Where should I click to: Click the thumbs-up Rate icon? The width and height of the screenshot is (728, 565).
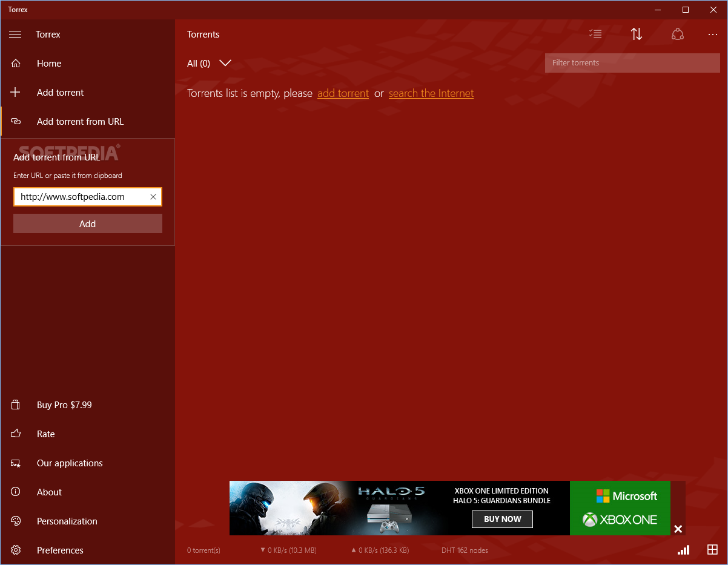[16, 434]
